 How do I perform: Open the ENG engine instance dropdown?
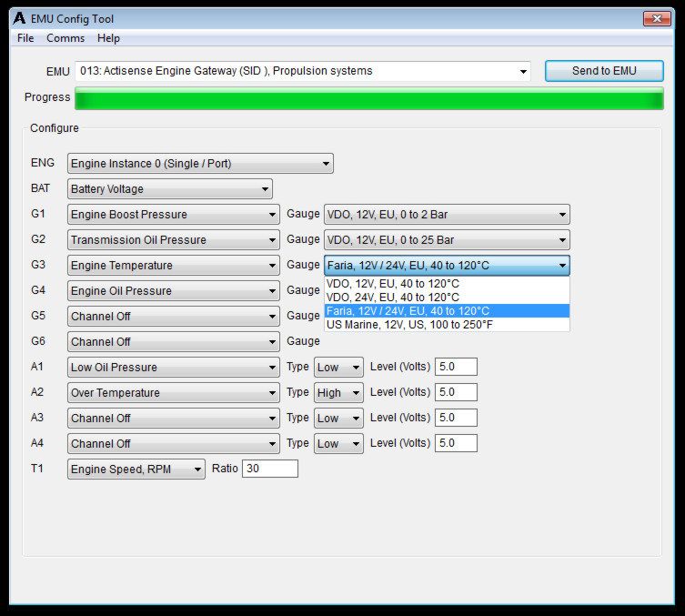tap(200, 164)
